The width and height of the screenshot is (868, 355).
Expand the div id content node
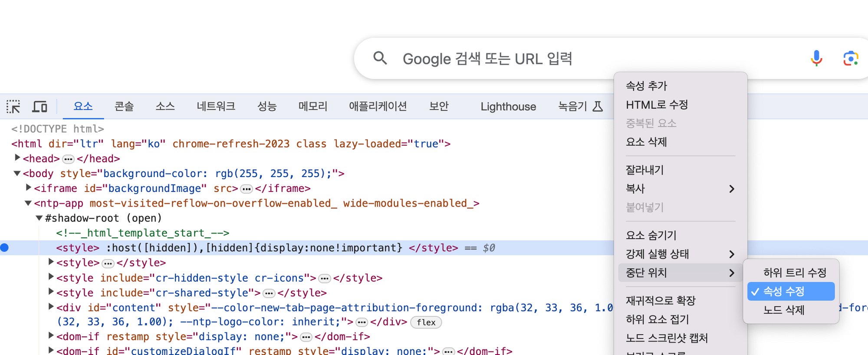point(51,307)
